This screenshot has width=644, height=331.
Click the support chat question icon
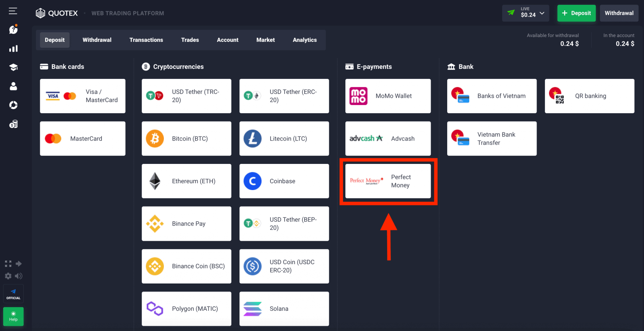coord(13,30)
